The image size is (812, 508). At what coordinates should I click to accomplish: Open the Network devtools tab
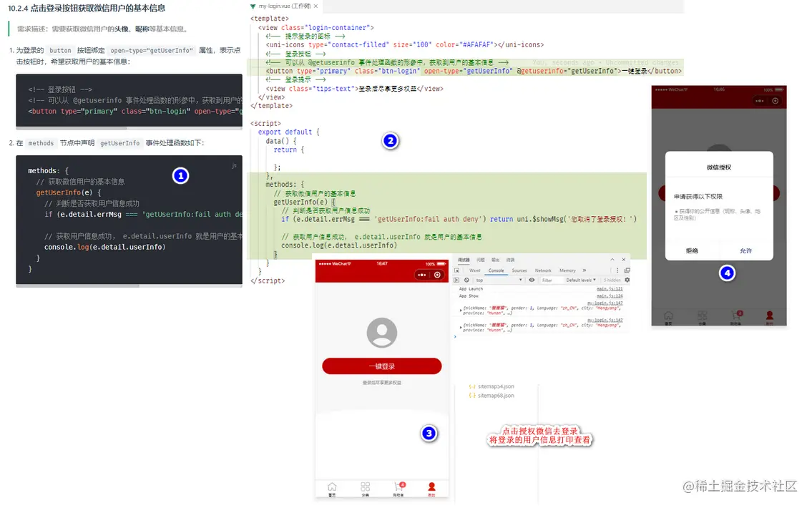543,270
